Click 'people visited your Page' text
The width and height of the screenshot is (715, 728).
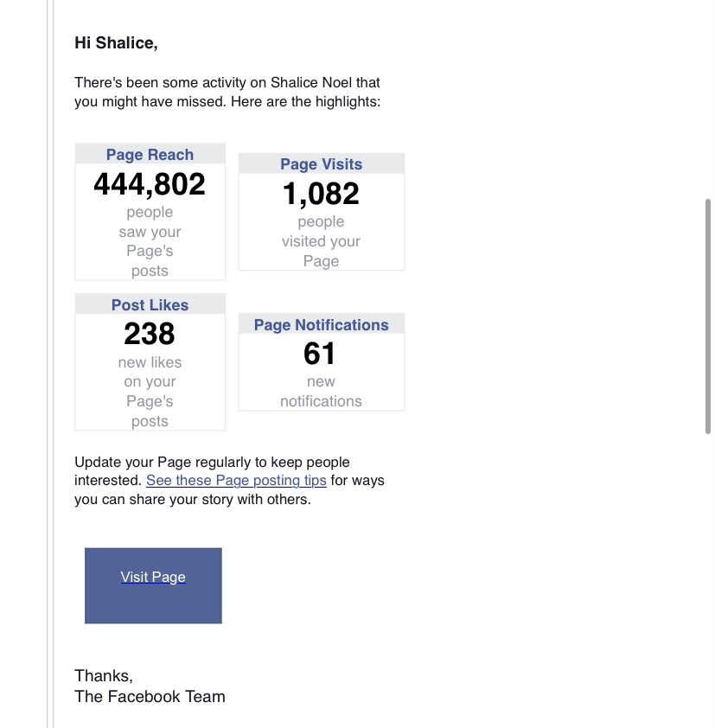tap(321, 241)
